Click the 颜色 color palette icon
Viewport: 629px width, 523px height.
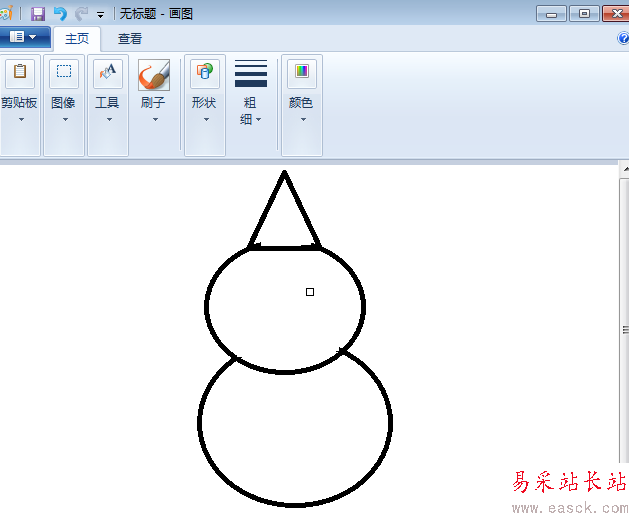click(302, 73)
